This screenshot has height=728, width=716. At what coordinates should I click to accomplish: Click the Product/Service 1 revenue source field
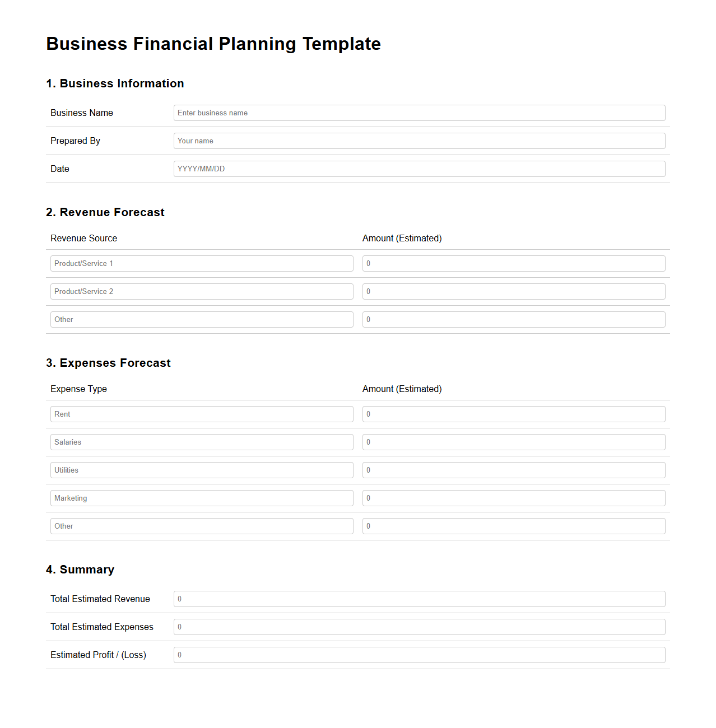tap(202, 263)
